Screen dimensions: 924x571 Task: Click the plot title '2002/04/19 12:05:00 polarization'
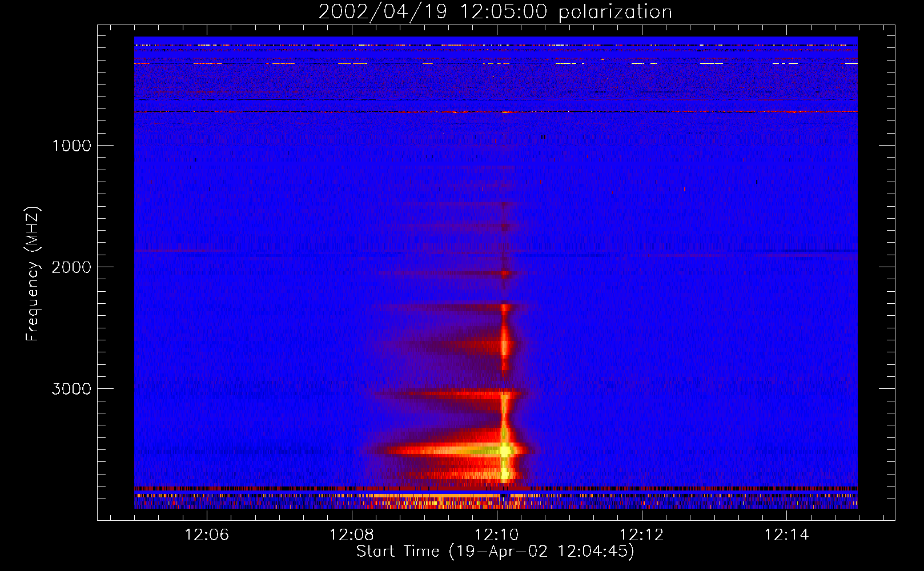coord(495,12)
